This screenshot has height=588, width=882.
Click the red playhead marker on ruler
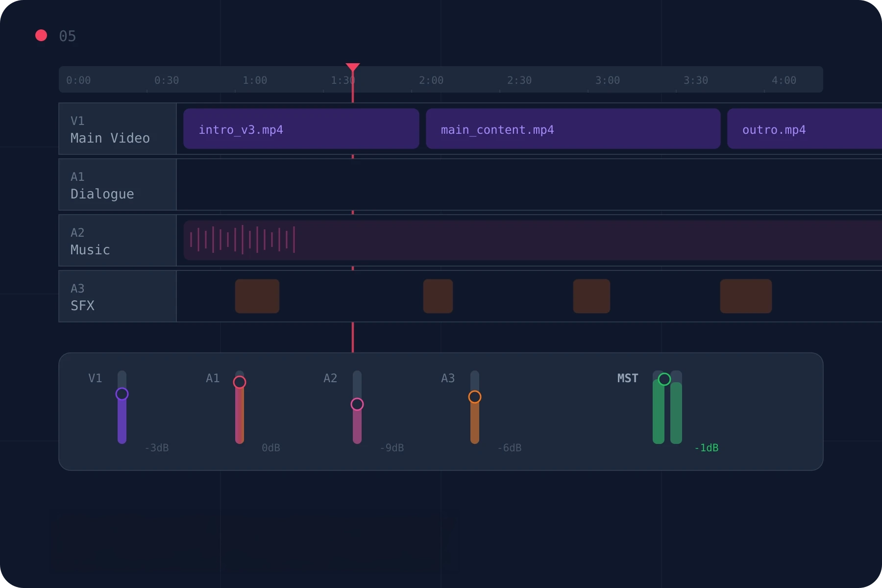pos(352,68)
